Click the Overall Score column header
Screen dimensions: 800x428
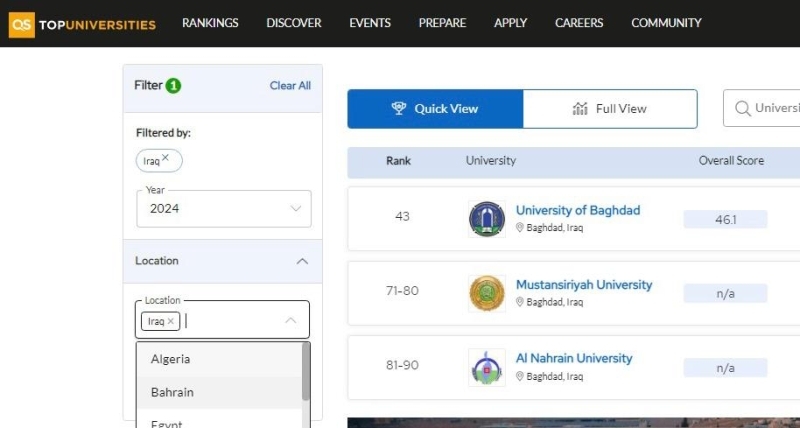click(x=731, y=161)
